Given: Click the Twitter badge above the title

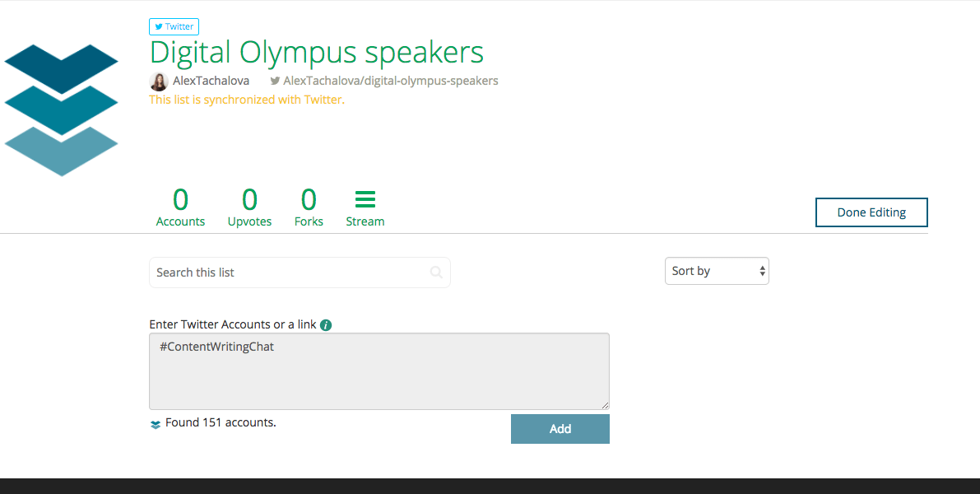Looking at the screenshot, I should tap(174, 26).
